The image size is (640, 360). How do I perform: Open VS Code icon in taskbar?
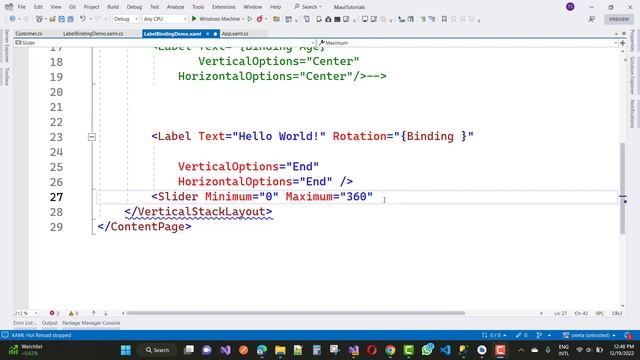(x=445, y=350)
